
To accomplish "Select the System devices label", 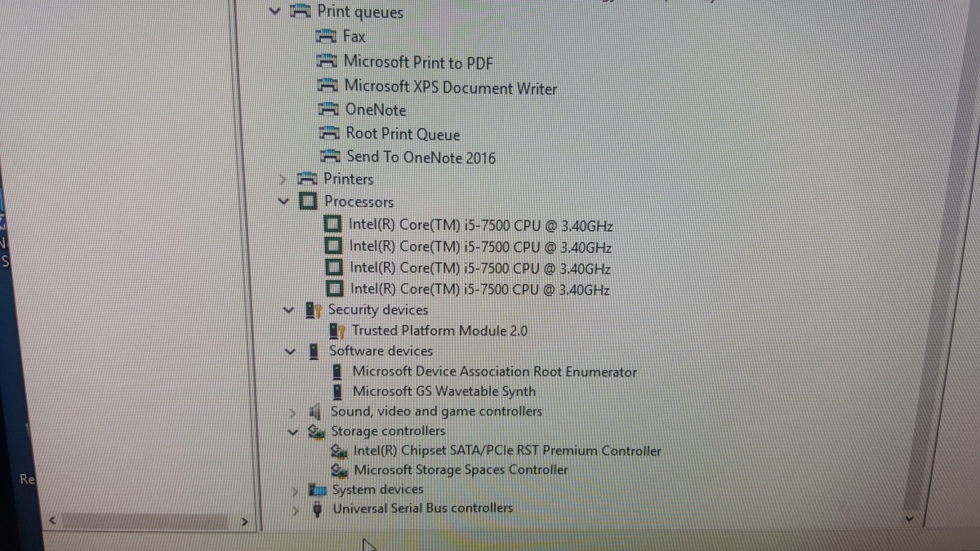I will pos(378,490).
